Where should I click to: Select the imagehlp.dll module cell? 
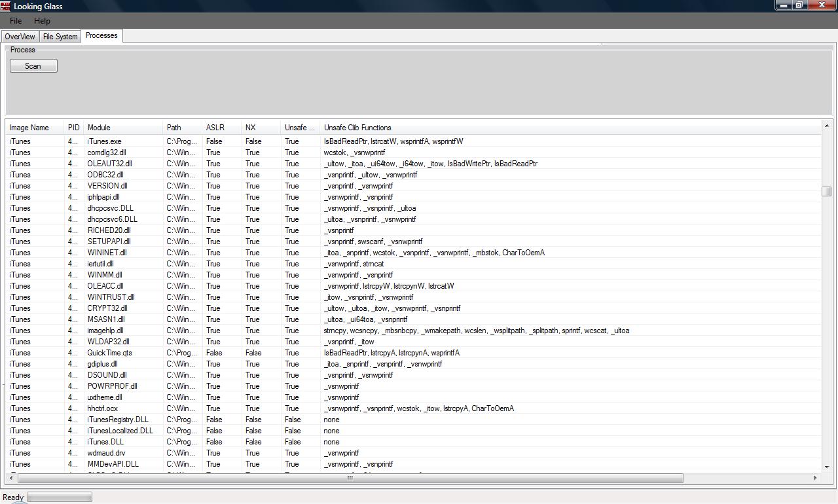123,331
